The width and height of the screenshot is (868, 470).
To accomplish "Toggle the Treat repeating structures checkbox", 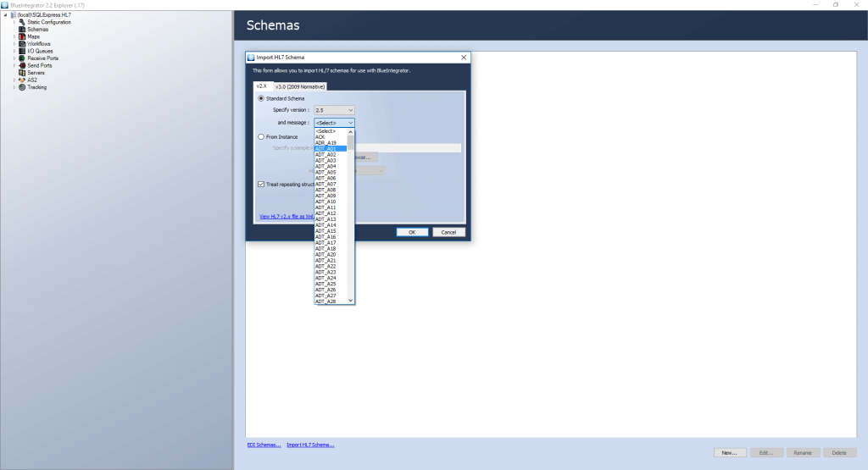I will (x=261, y=184).
